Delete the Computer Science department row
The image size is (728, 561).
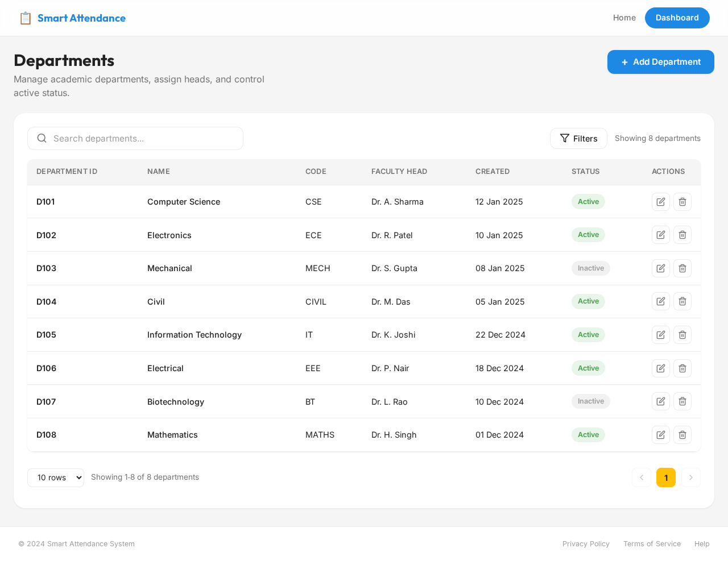coord(682,202)
